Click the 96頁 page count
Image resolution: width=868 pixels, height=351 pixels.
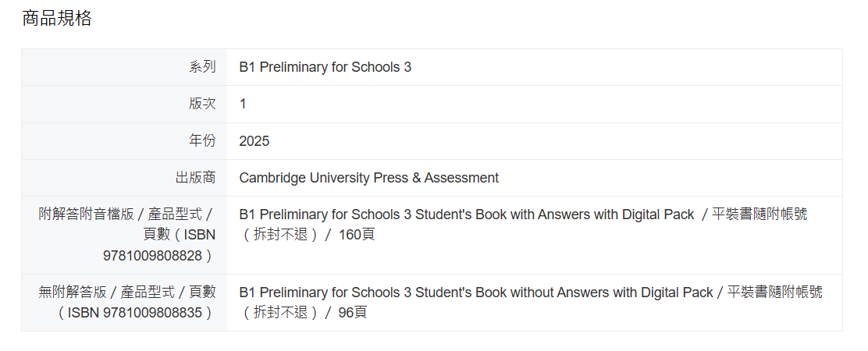[353, 313]
